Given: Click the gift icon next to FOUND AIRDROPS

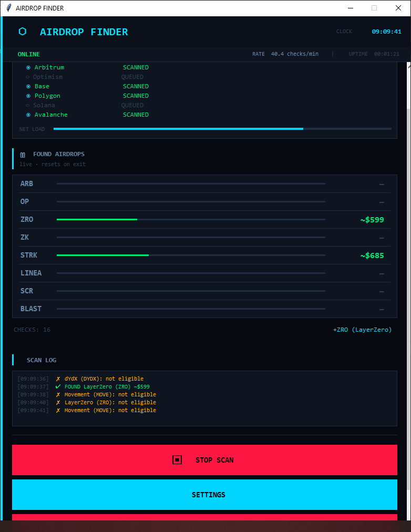Looking at the screenshot, I should (x=23, y=155).
